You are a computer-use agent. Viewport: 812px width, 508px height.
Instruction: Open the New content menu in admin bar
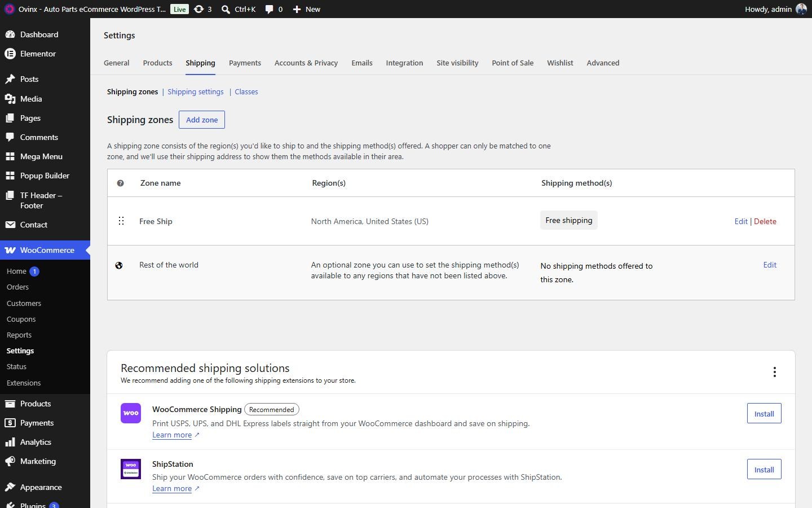pyautogui.click(x=307, y=9)
